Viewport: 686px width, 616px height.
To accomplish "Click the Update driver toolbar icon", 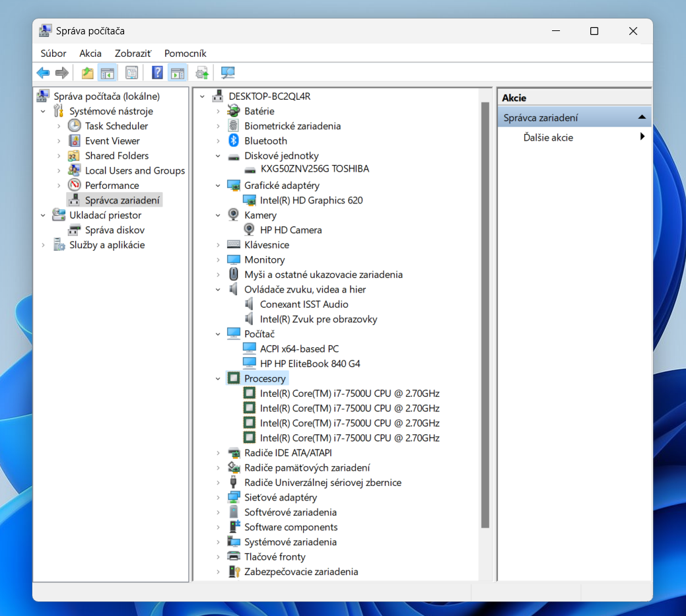I will pos(202,73).
